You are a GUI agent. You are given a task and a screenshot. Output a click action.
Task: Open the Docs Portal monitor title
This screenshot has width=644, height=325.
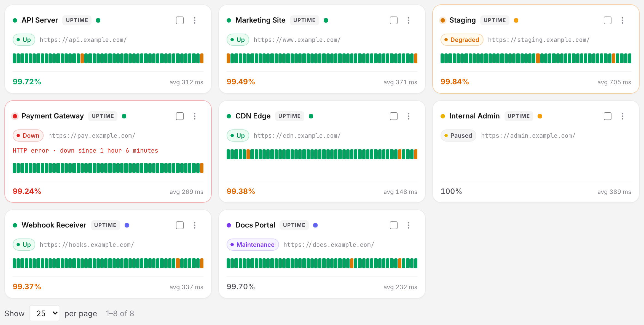pos(255,225)
